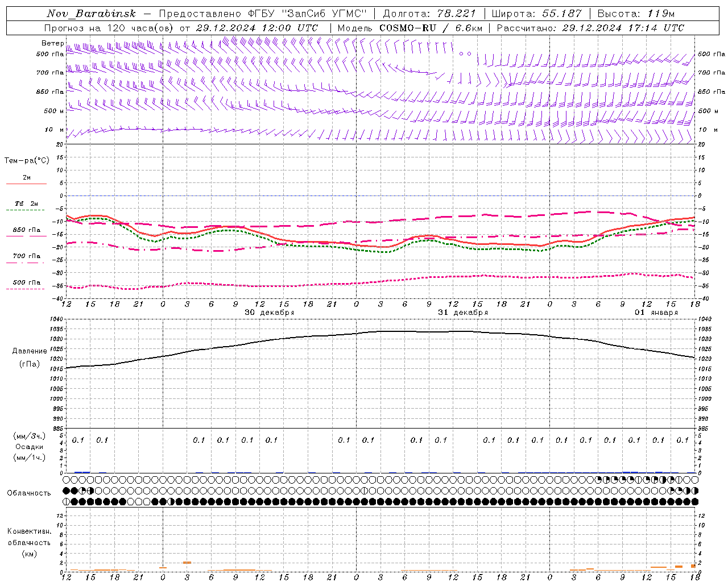Click the orange convective bar at hour 3 on 30 December

tap(187, 563)
